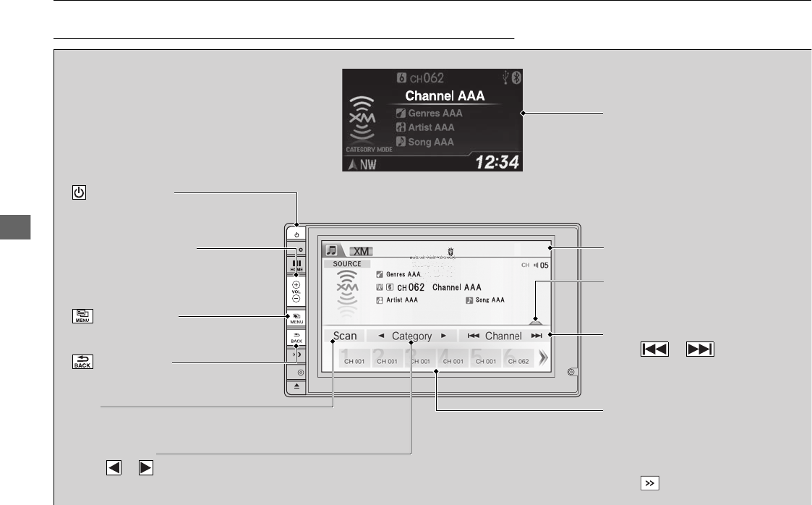Tap Genres AAA on the upper display
The image size is (812, 505).
pos(435,113)
